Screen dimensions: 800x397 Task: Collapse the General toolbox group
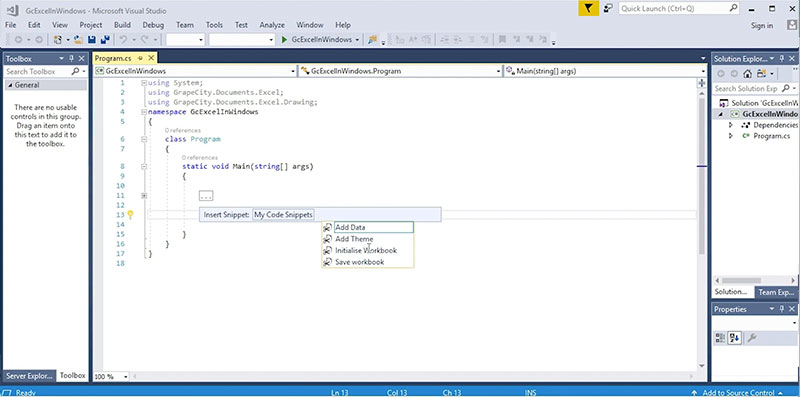tap(10, 85)
